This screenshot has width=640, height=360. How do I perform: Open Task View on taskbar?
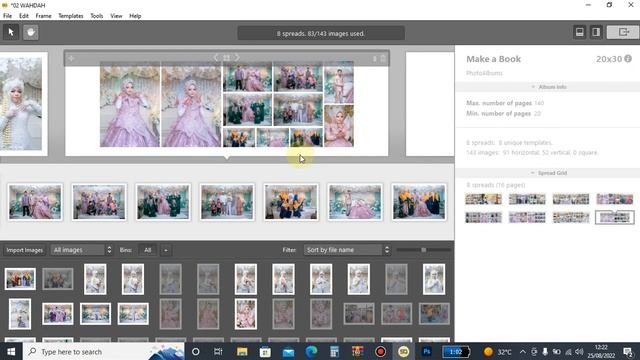(x=218, y=351)
